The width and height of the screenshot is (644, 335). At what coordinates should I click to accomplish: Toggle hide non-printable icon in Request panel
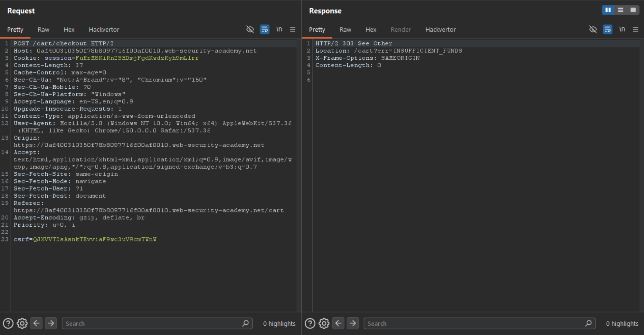tap(250, 29)
